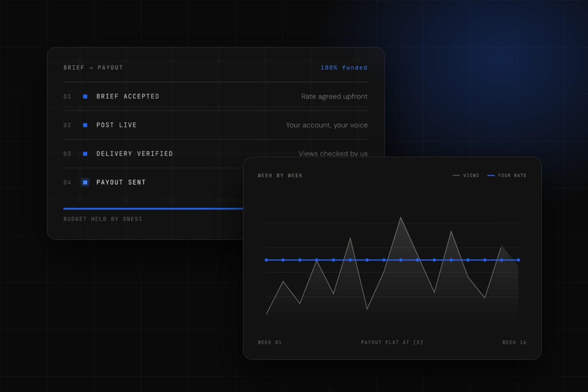
Task: Click the "WEEK BY WEEK" chart title
Action: [x=280, y=176]
